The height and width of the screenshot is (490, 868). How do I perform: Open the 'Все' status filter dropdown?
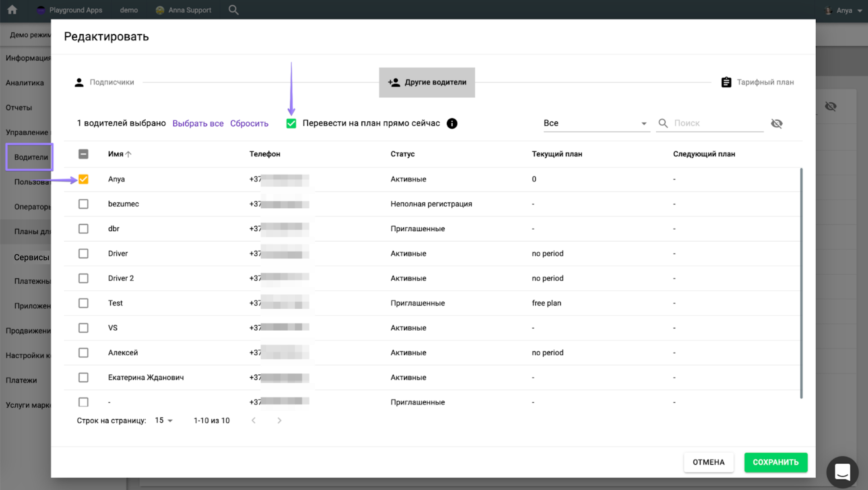click(595, 123)
